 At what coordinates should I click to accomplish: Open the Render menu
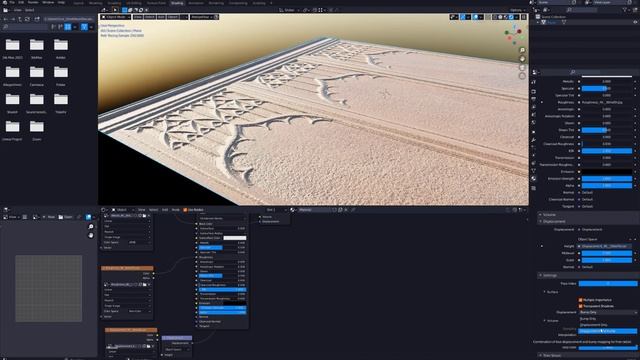(33, 2)
